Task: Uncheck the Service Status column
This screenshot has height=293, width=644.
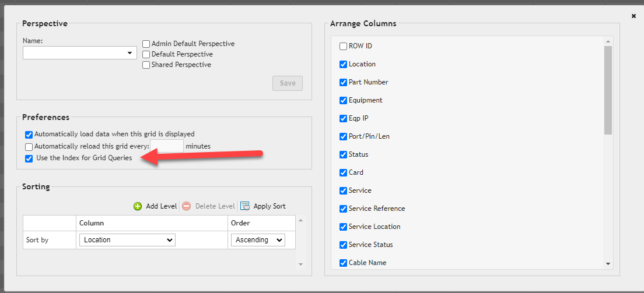Action: 343,245
